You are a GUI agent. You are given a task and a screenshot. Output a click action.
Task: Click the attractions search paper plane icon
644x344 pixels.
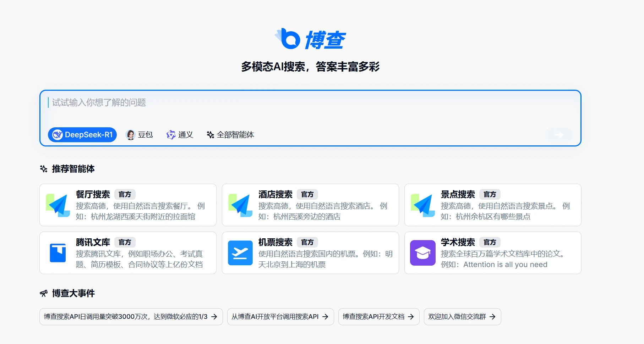pos(423,205)
